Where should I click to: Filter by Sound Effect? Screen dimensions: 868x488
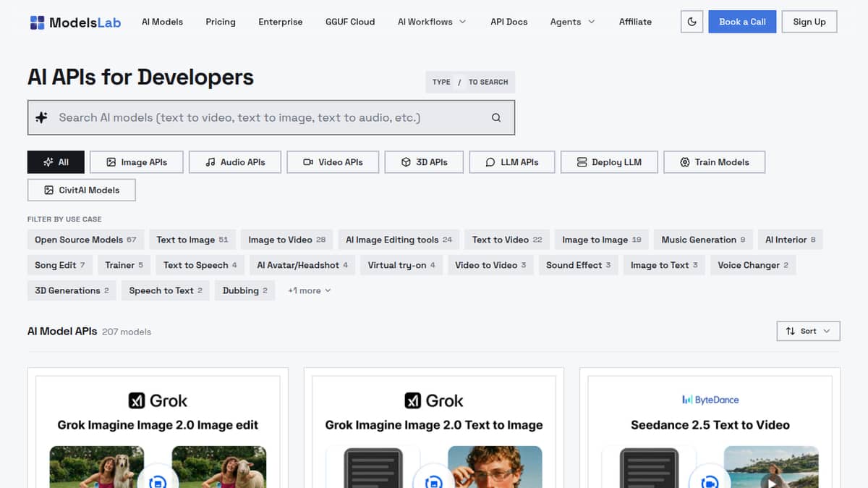[579, 265]
